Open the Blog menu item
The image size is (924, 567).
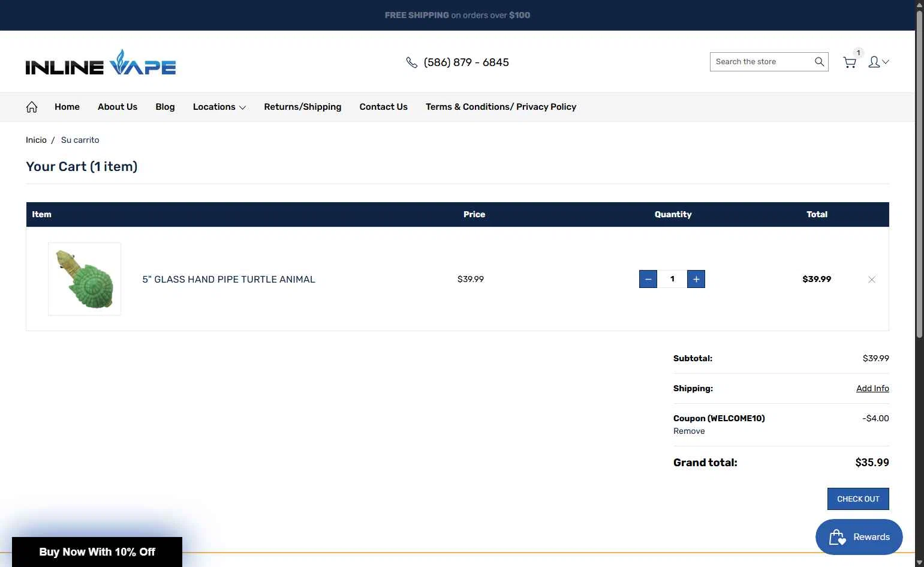click(x=165, y=107)
